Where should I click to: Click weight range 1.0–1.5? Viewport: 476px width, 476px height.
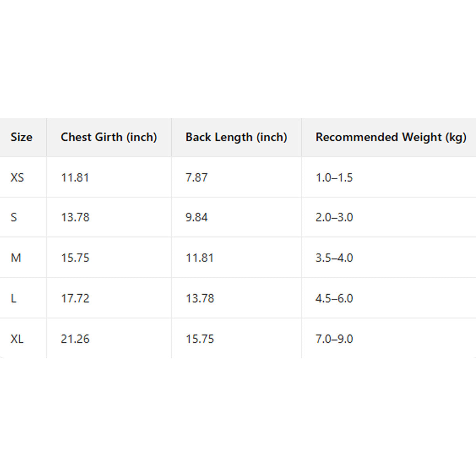334,177
